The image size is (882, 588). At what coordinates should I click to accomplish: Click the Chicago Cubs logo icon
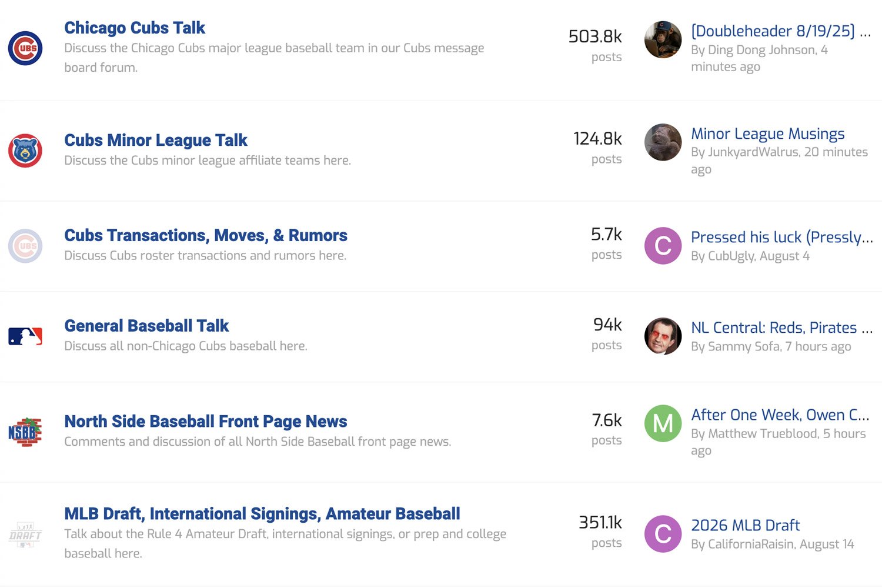tap(25, 48)
